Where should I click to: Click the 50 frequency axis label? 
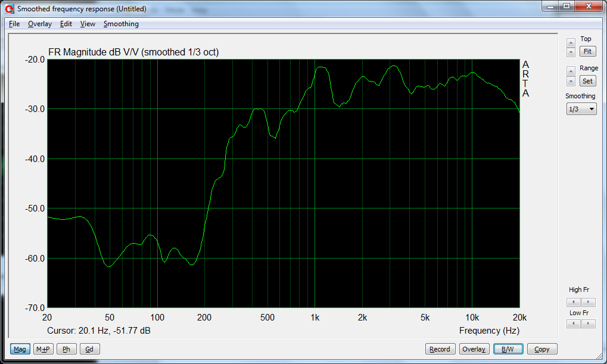110,318
